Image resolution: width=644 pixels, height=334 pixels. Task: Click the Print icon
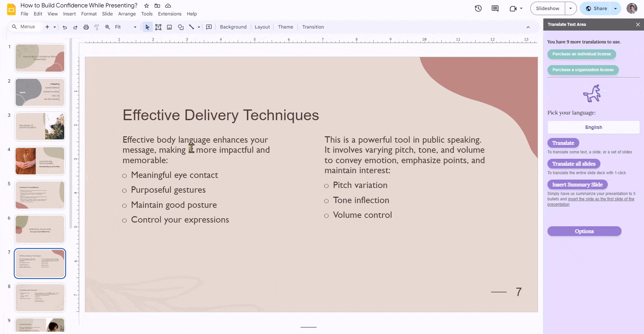click(x=86, y=27)
